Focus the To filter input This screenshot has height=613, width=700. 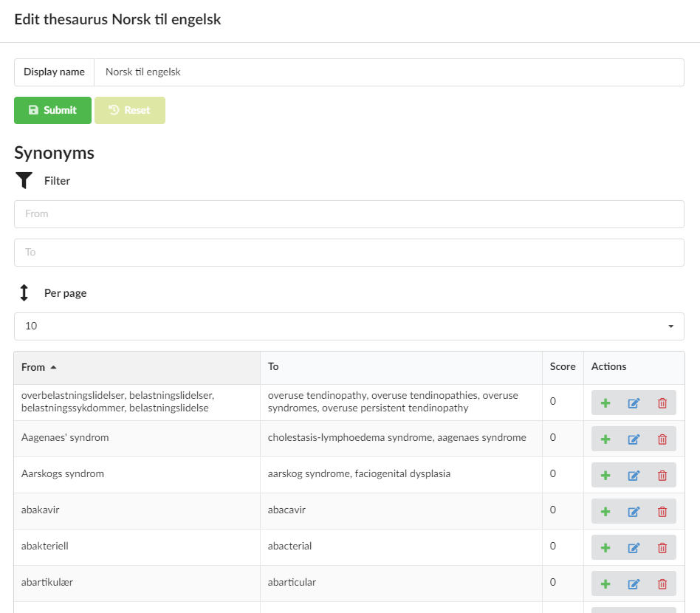point(349,253)
